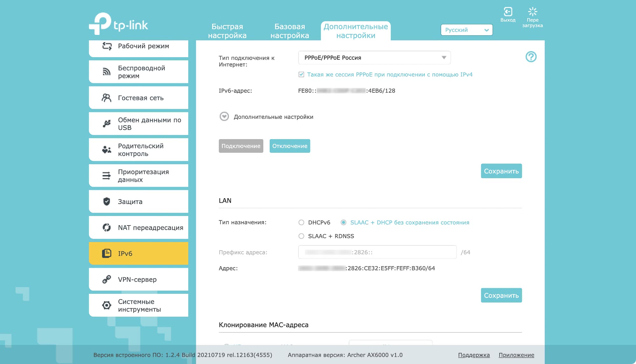Open the Приложение link
Screen dimensions: 636x364
[516, 355]
